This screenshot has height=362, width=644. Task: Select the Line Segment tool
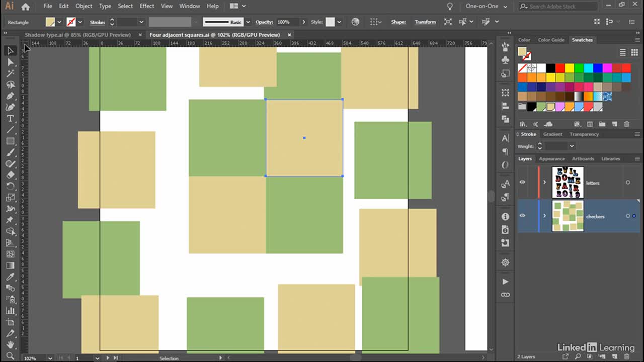[x=10, y=130]
